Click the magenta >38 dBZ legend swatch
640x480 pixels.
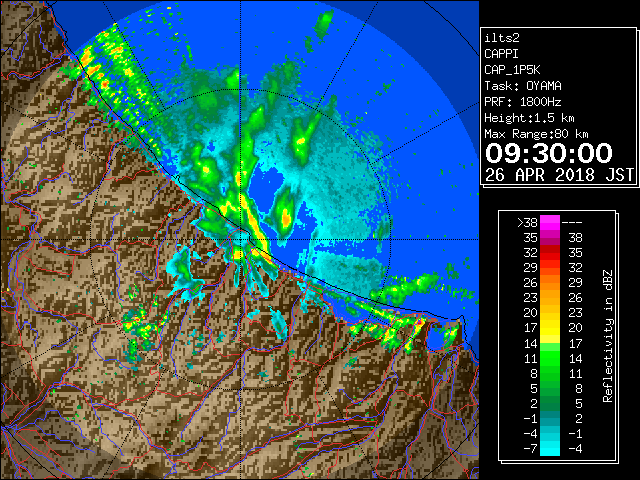pos(550,222)
